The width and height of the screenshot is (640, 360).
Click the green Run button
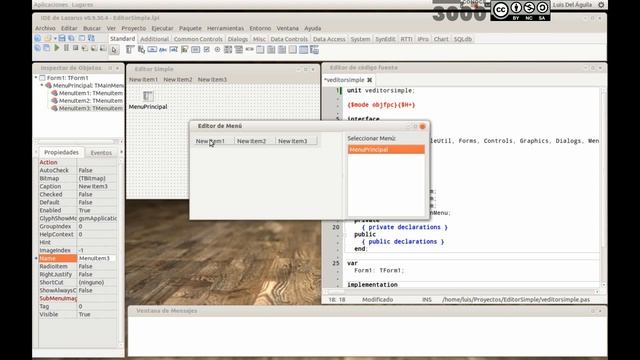[57, 48]
